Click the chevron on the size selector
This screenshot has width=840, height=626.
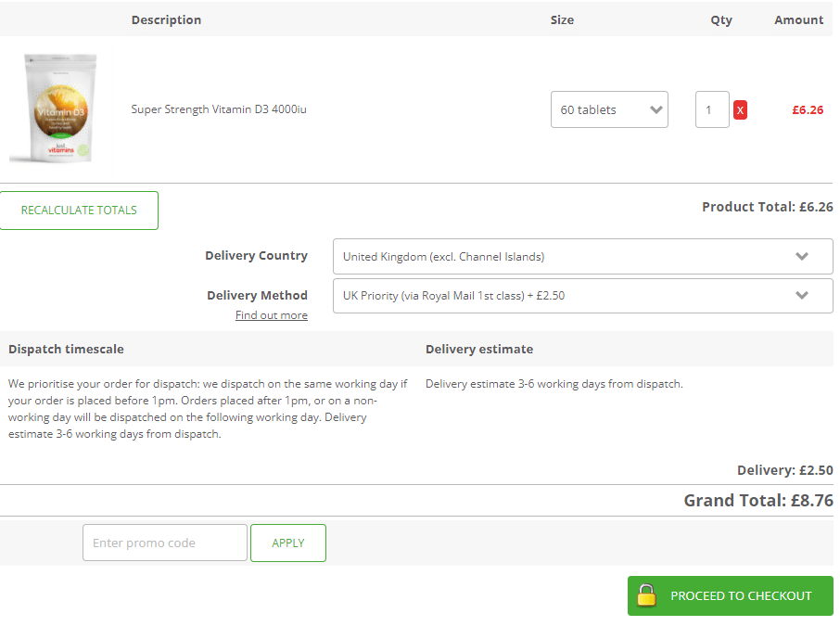click(655, 109)
